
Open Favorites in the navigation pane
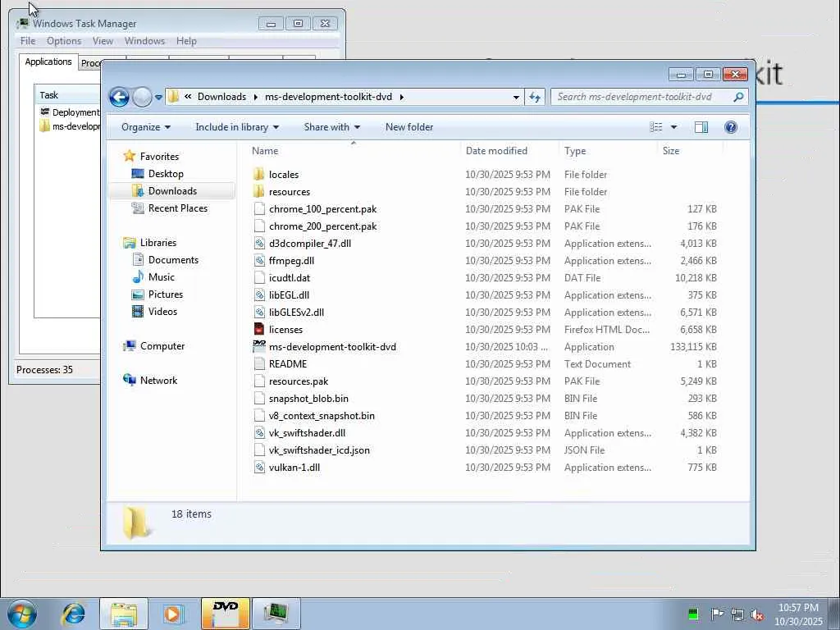pos(159,157)
